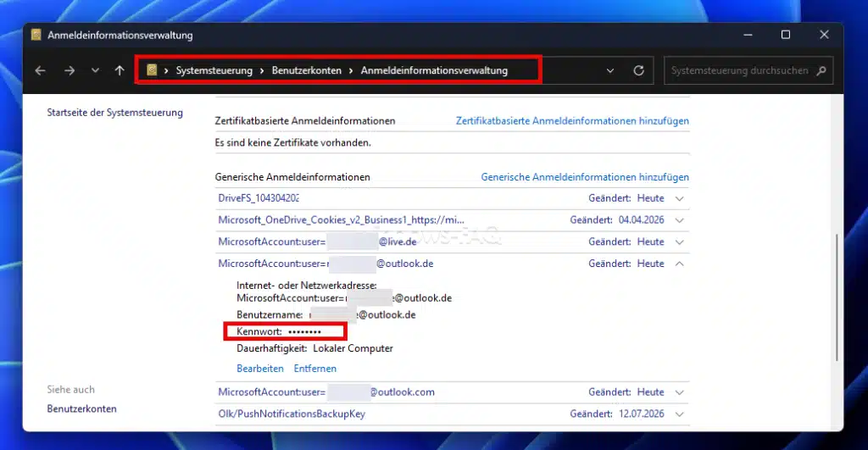Expand the DriveFS entry chevron

(679, 198)
